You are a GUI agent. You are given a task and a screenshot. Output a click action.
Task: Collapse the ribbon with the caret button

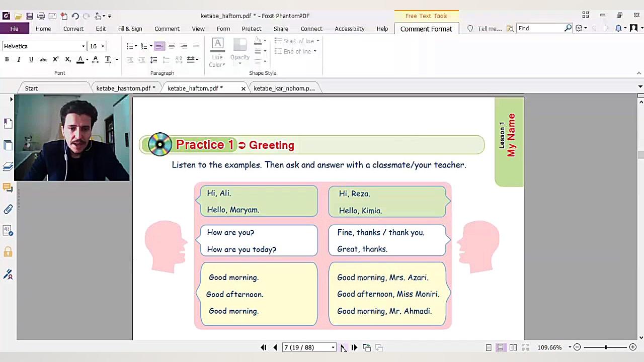coord(639,73)
